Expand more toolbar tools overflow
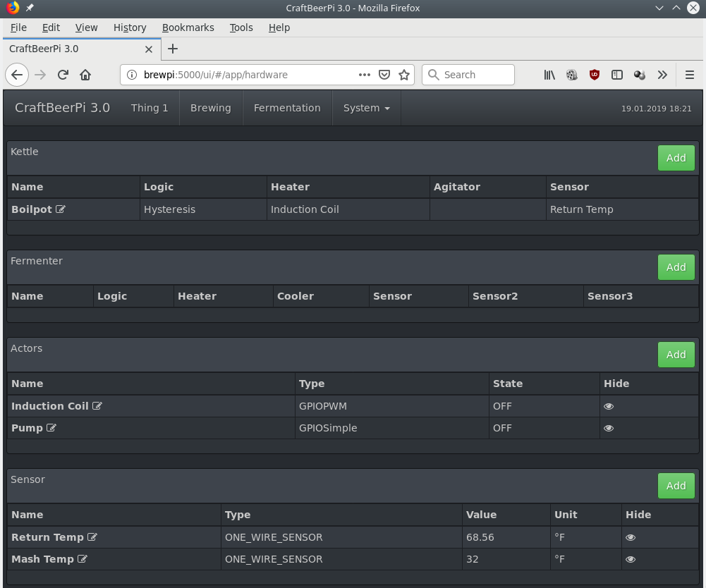Screen dimensions: 706x588 [x=662, y=75]
